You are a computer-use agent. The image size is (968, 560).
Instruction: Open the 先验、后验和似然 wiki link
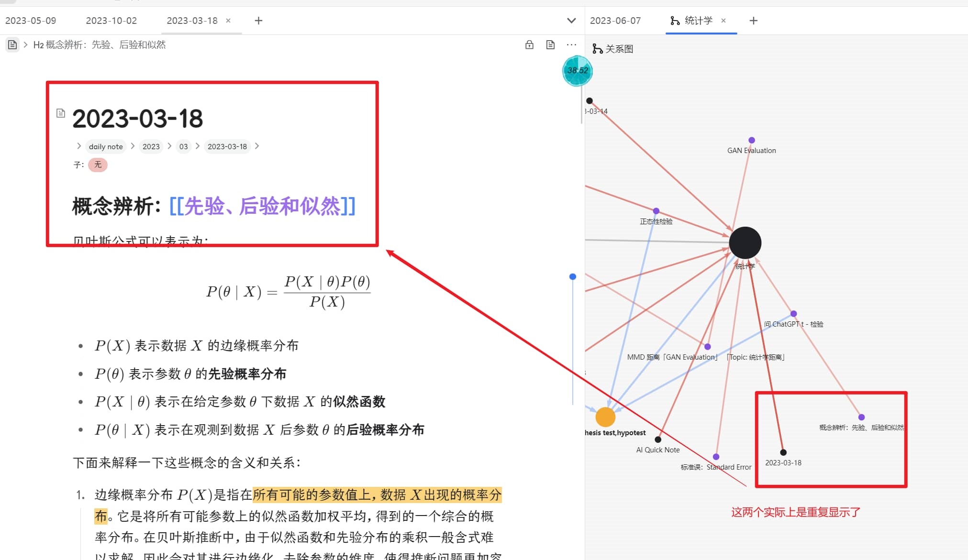262,207
